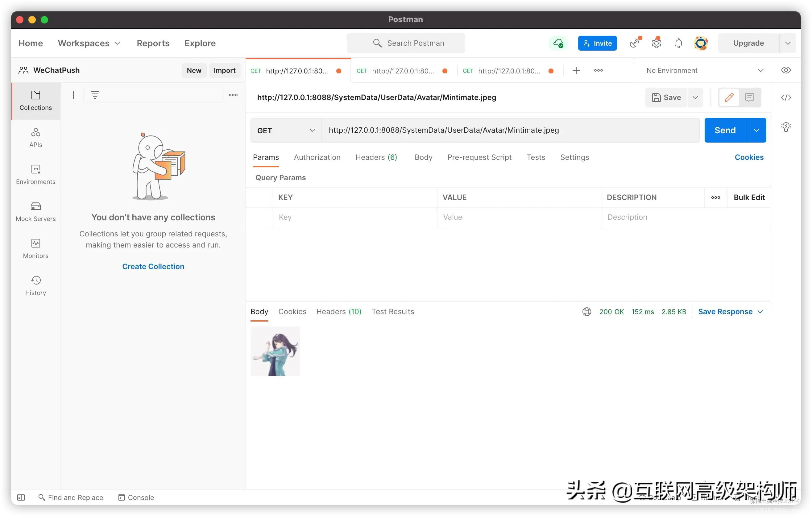Image resolution: width=812 pixels, height=516 pixels.
Task: Toggle sidebar icon in status bar
Action: [21, 497]
